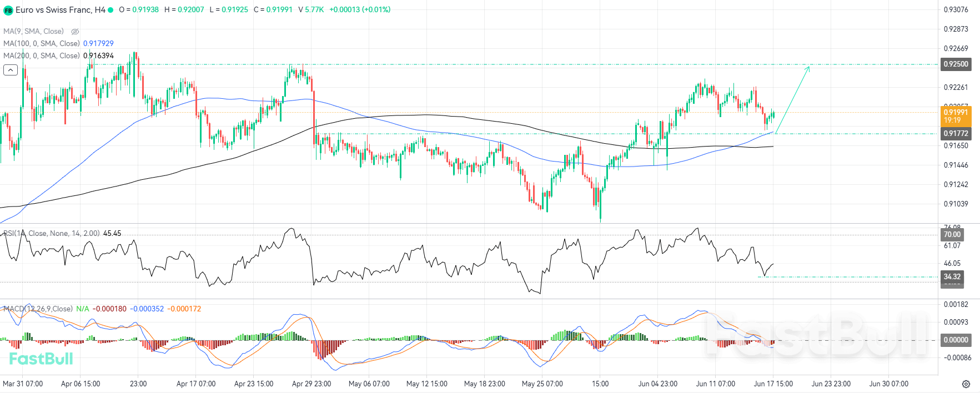Toggle visibility of MA(9, SMA, Close)

click(75, 32)
